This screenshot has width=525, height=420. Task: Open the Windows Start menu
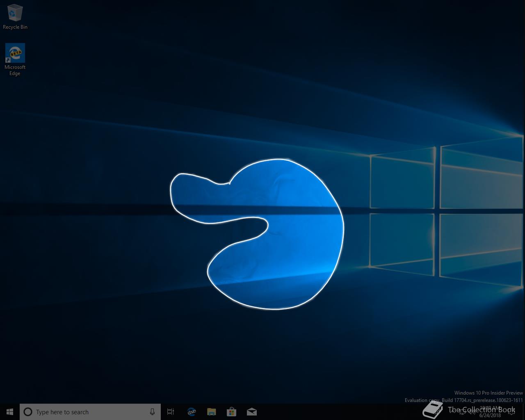10,412
